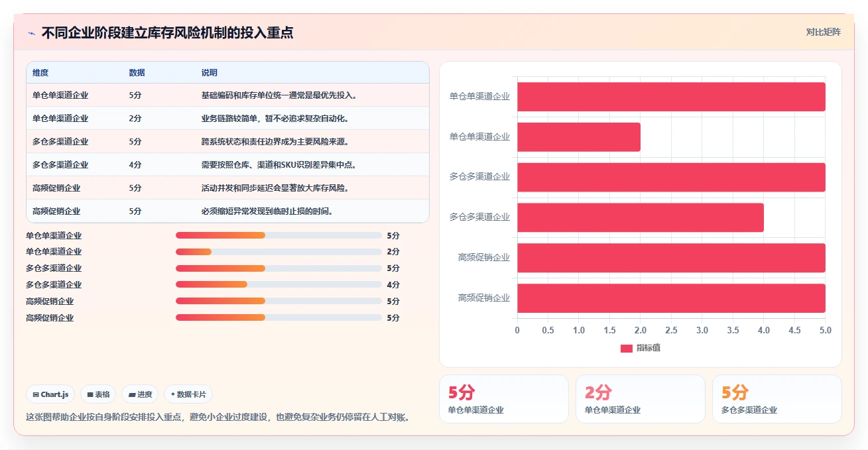Click the 2分 label after the progress bar
Viewport: 868px width, 450px height.
[393, 252]
